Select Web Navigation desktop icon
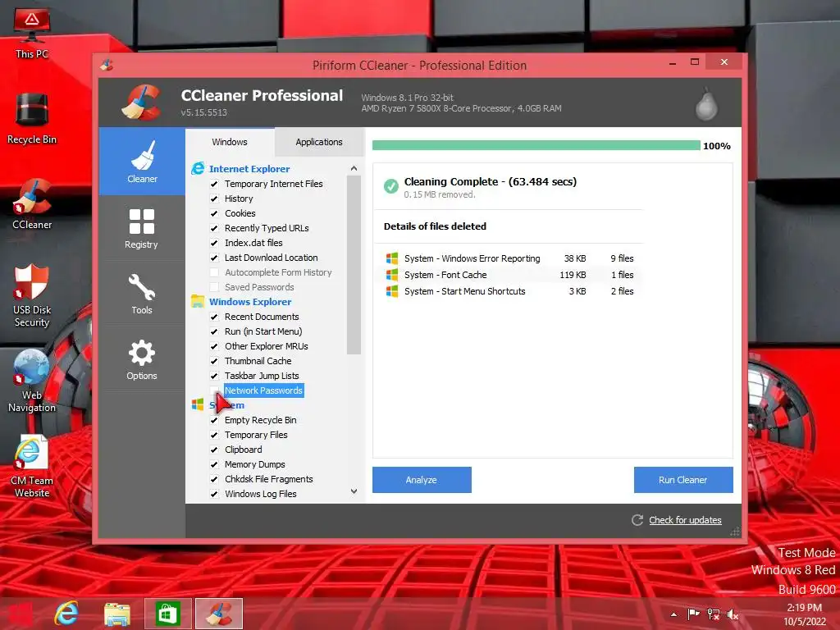This screenshot has width=840, height=630. 32,381
